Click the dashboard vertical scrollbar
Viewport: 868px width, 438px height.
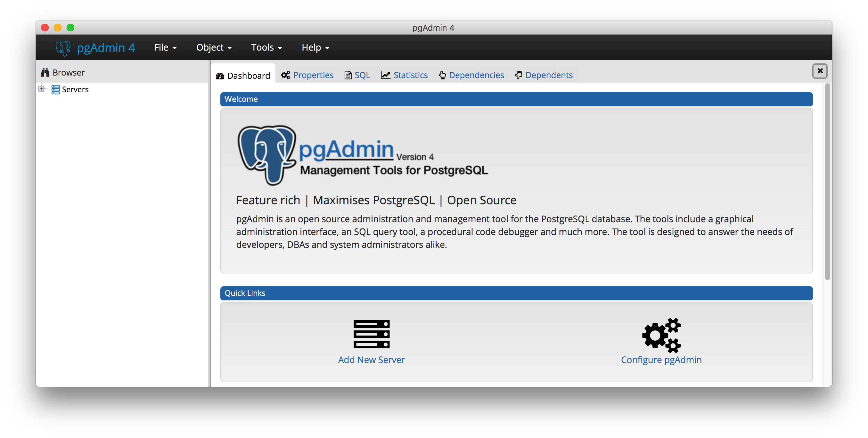pos(827,182)
